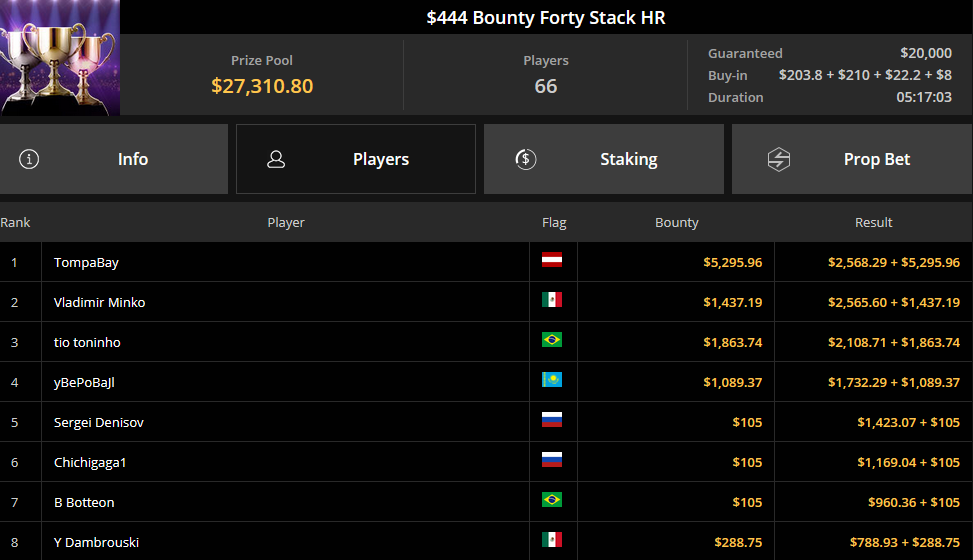
Task: Click the Russian flag for Sergei Denisov
Action: pos(552,420)
